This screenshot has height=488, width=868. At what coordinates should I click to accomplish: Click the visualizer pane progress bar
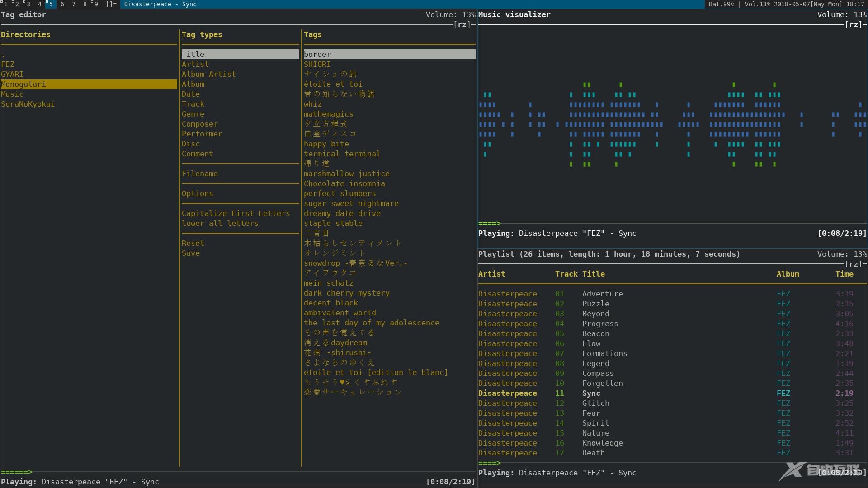673,223
